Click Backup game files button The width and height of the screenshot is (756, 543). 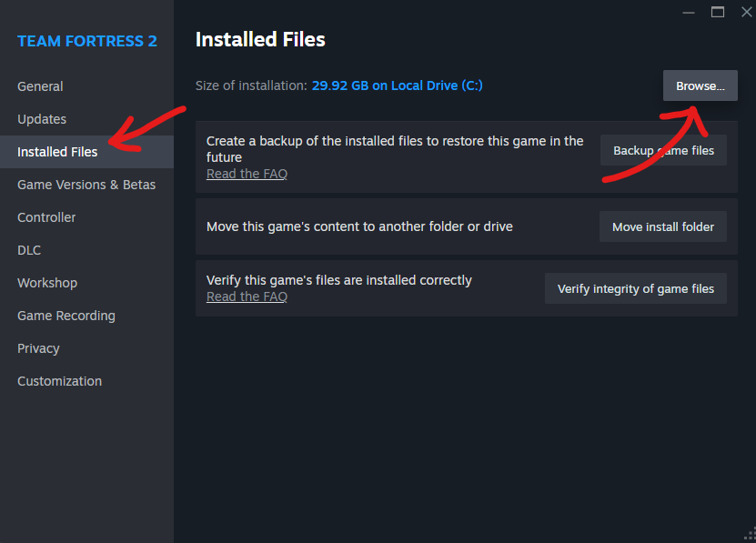[x=663, y=150]
